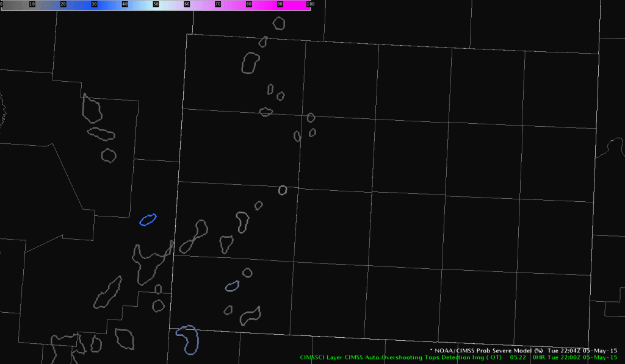Click the 80 label on color bar
Viewport: 625px width, 364px height.
click(248, 5)
